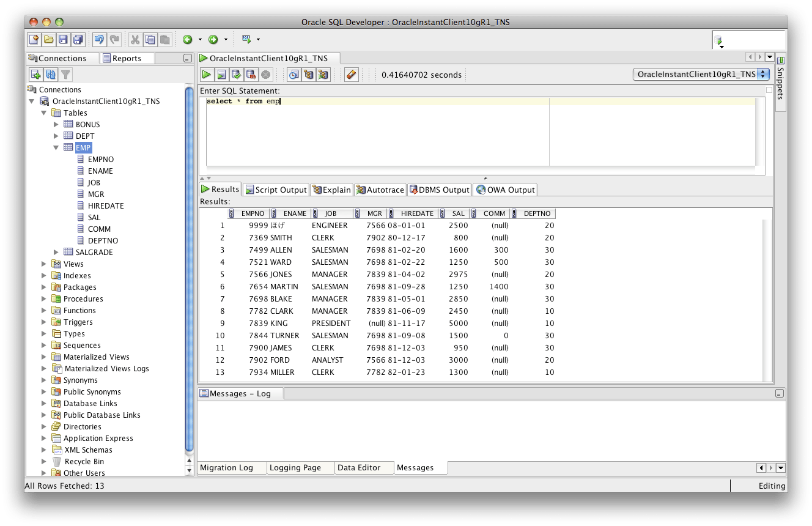Image resolution: width=812 pixels, height=526 pixels.
Task: Click the green Forward navigation arrow
Action: click(x=213, y=40)
